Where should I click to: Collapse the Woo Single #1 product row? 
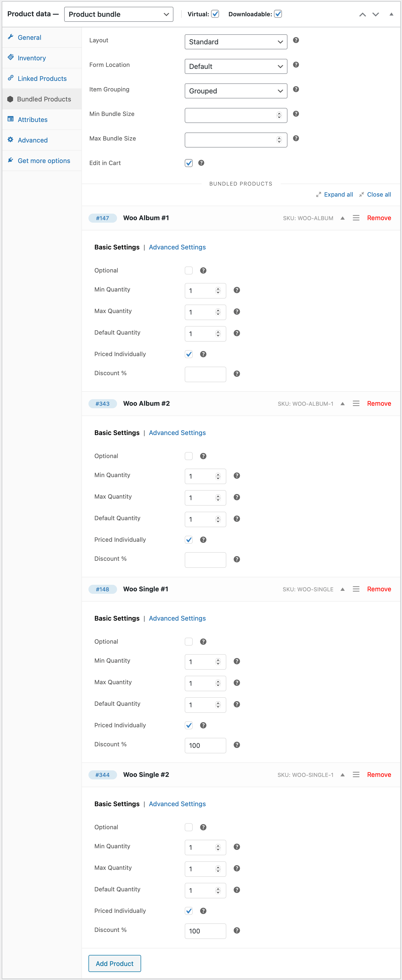pyautogui.click(x=342, y=589)
